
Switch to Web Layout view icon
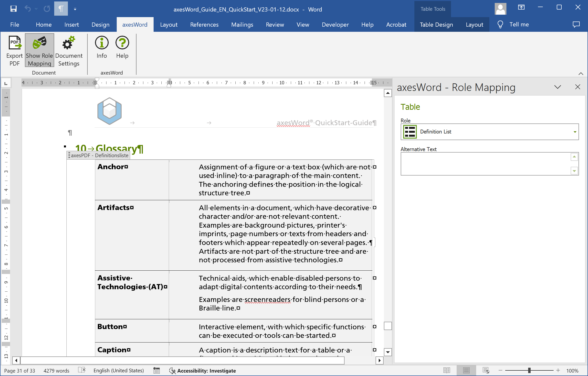(x=486, y=371)
